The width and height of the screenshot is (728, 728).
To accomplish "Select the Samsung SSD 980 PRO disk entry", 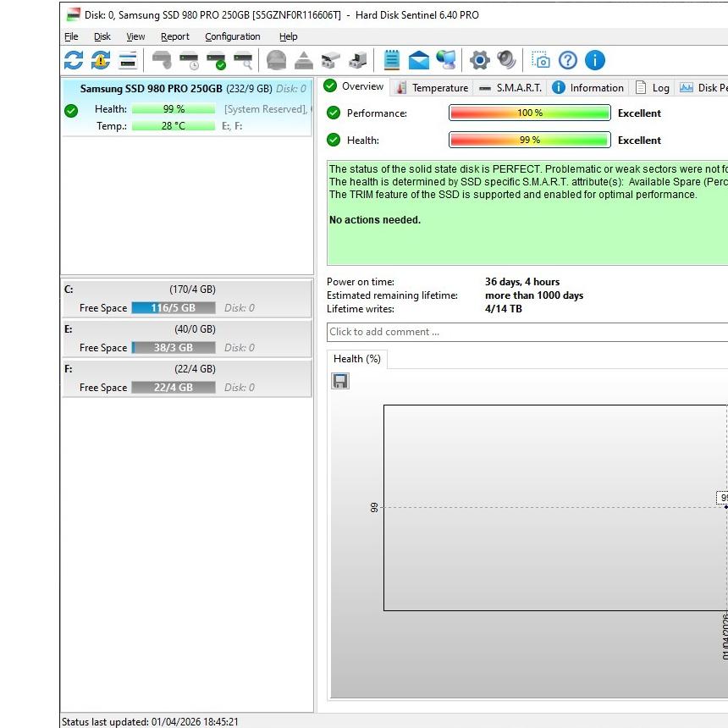I will tap(186, 108).
